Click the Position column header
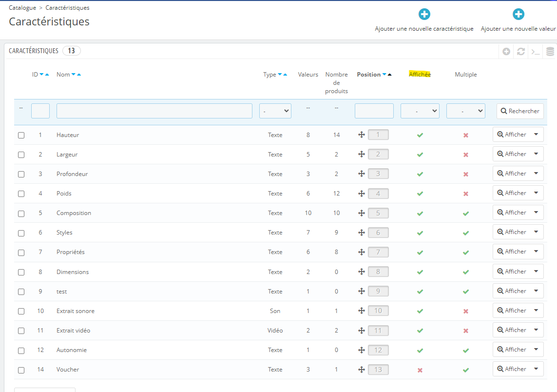The height and width of the screenshot is (392, 557). pos(369,74)
